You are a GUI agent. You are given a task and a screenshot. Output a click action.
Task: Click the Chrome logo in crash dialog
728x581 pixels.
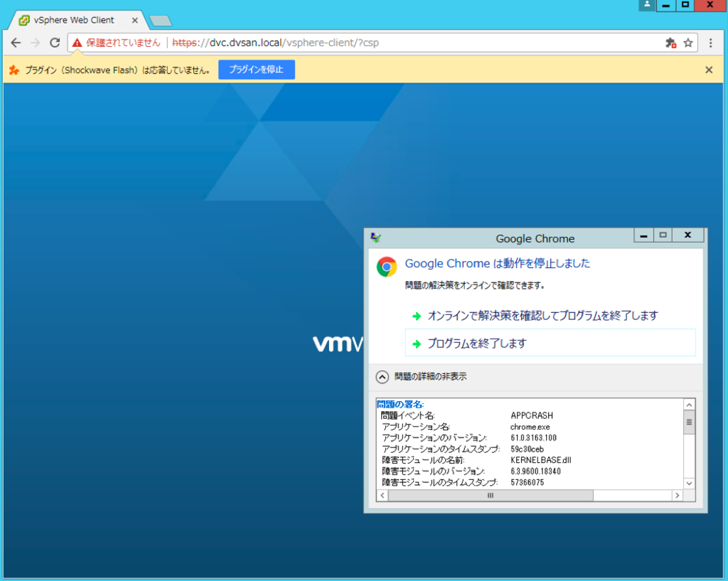click(x=387, y=267)
